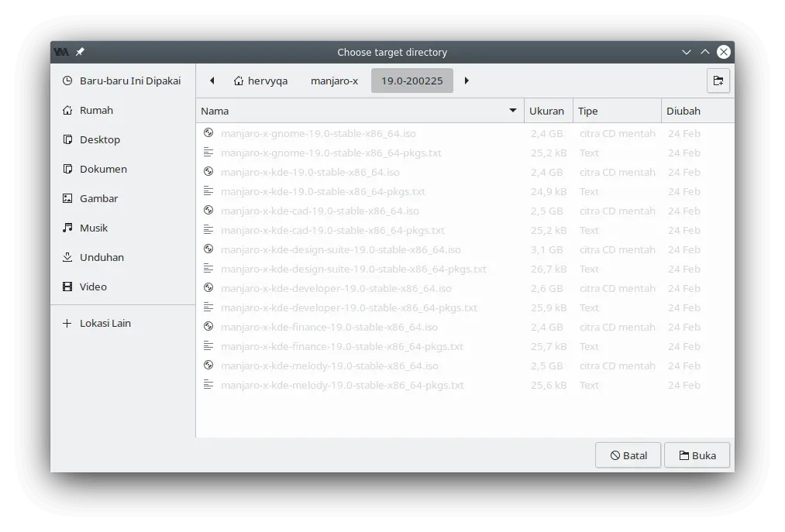The width and height of the screenshot is (785, 532).
Task: Open Musik folder in sidebar
Action: [122, 228]
